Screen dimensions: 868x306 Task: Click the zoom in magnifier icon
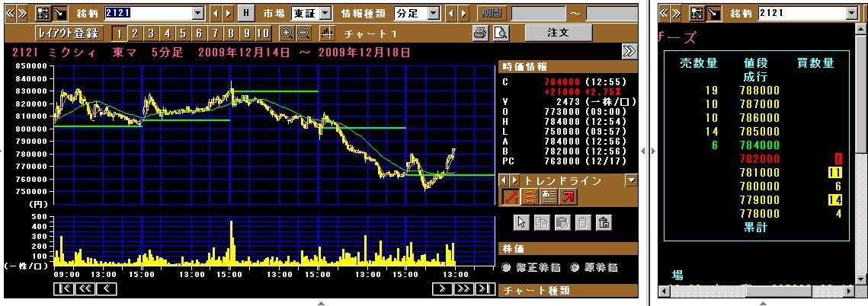tap(287, 33)
